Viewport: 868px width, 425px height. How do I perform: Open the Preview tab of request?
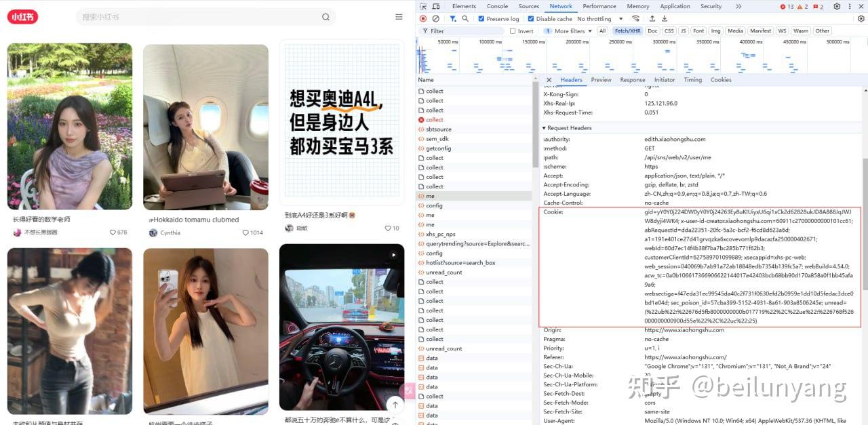coord(601,80)
